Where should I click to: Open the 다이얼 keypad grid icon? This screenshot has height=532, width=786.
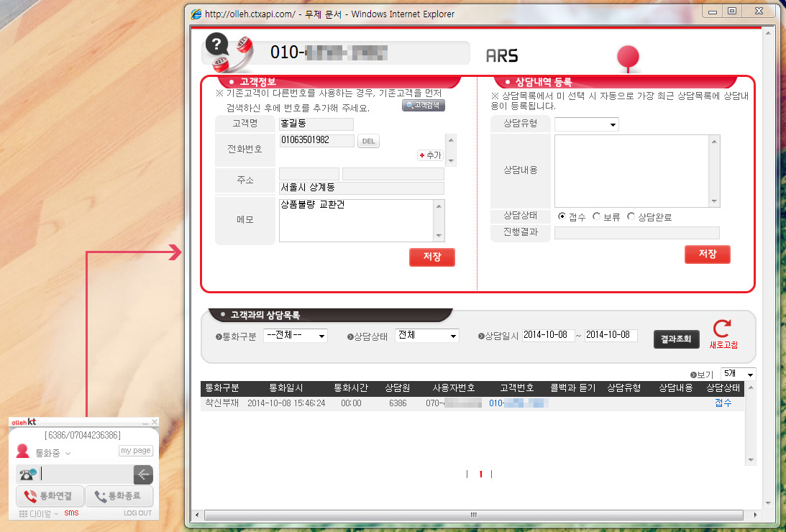24,513
